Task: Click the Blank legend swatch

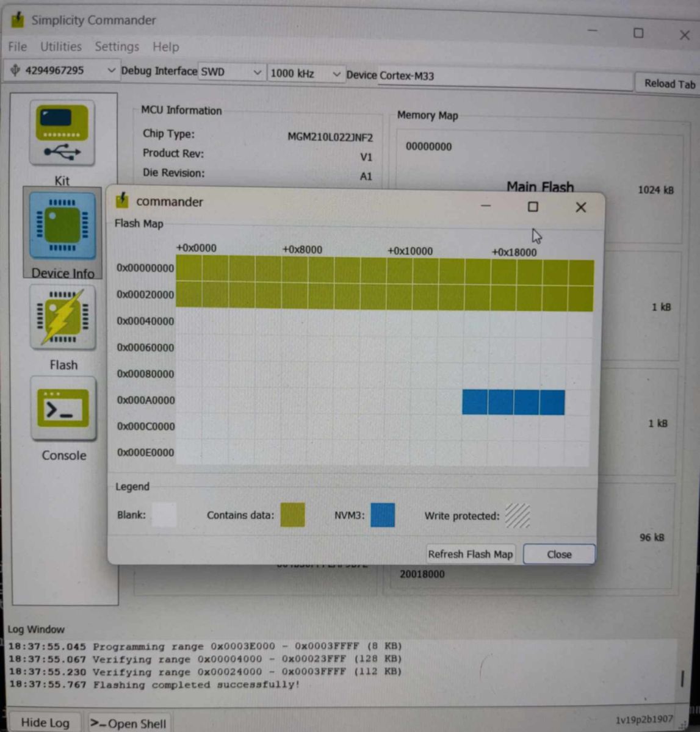Action: coord(164,514)
